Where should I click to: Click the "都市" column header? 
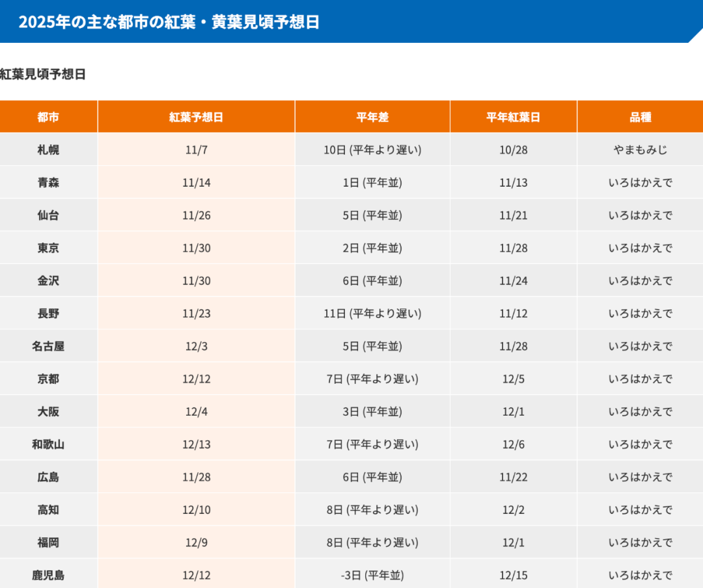(x=48, y=117)
